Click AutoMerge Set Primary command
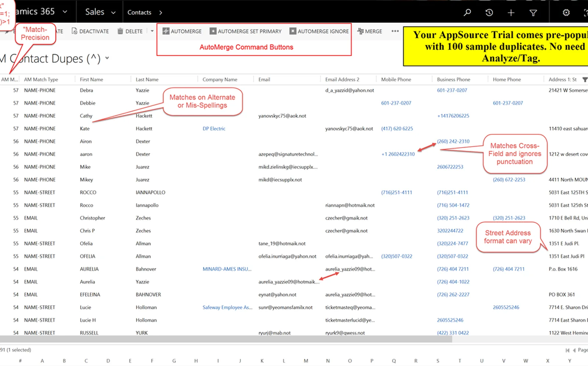Image resolution: width=588 pixels, height=368 pixels. [x=245, y=31]
